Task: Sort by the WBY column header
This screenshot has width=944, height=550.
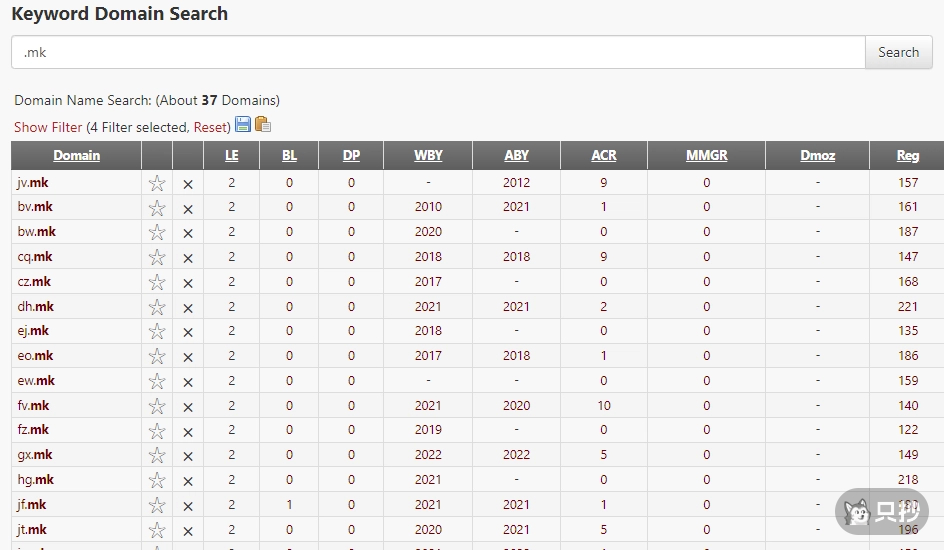Action: tap(428, 155)
